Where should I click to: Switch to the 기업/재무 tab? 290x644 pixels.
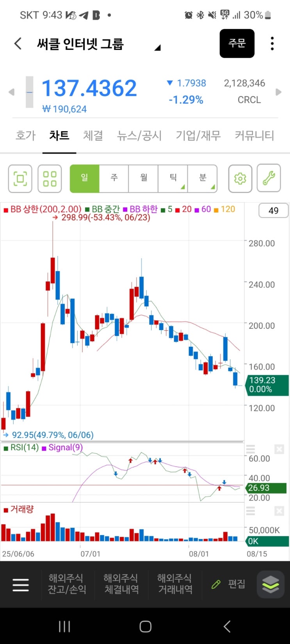click(198, 135)
